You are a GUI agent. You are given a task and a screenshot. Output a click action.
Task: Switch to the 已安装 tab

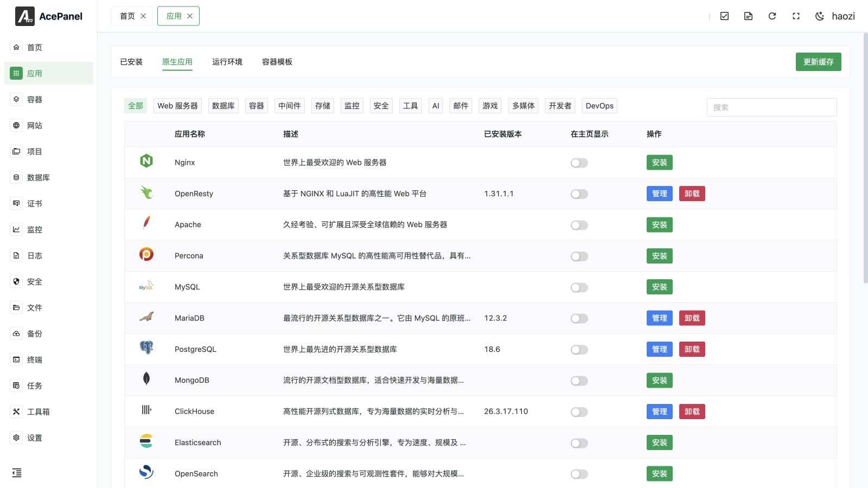click(131, 62)
